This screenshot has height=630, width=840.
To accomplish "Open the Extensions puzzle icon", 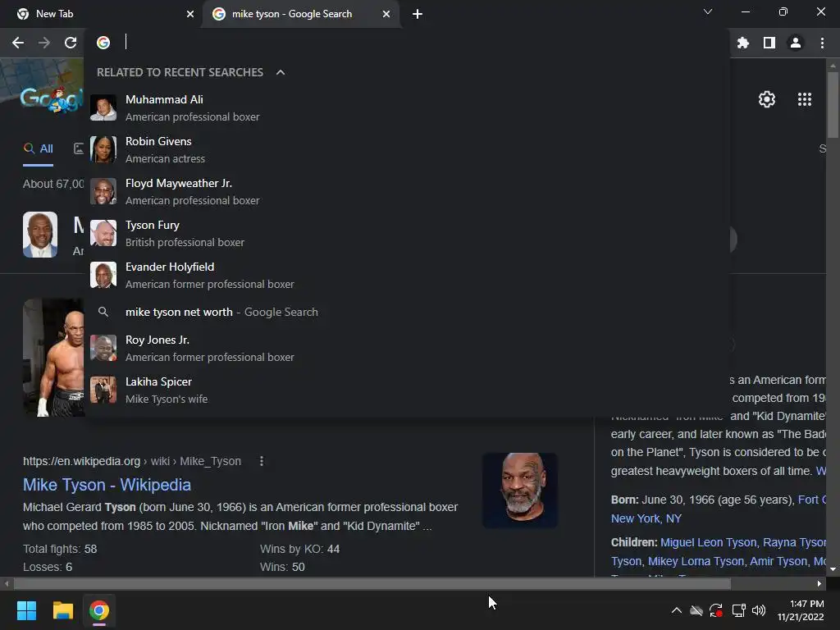I will [x=743, y=43].
